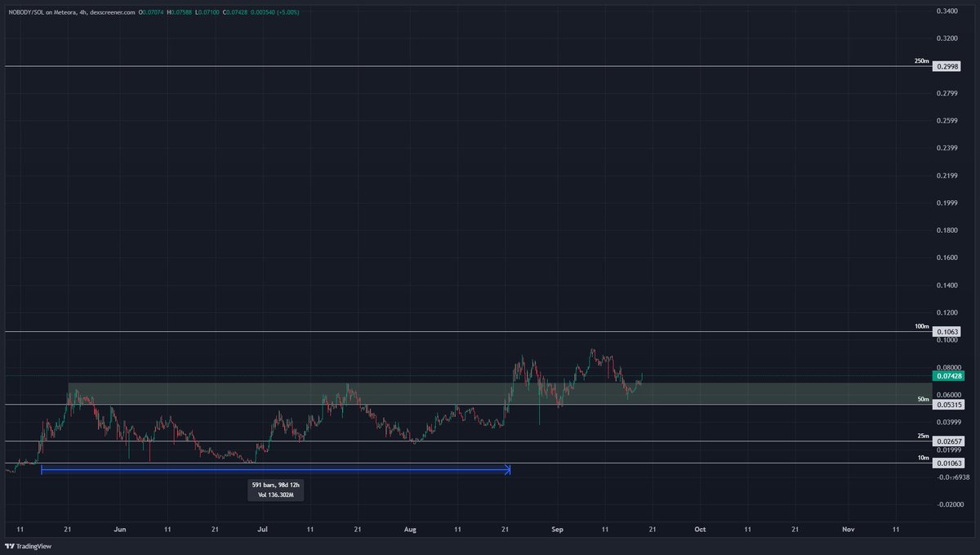Click the 25m line label
This screenshot has height=555, width=980.
tap(924, 436)
